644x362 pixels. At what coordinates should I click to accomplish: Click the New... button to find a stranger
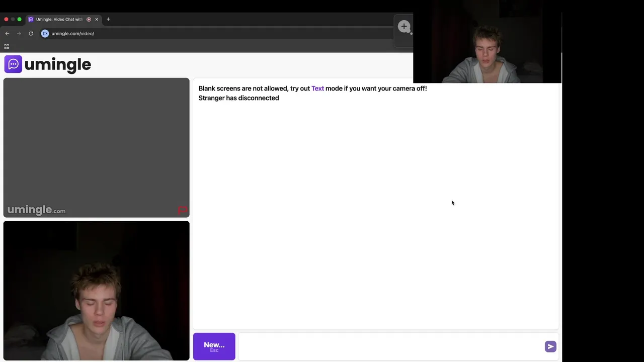214,346
